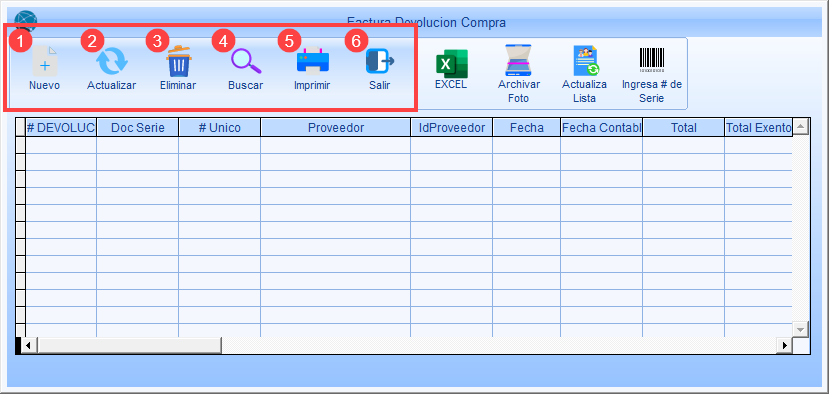The height and width of the screenshot is (394, 829).
Task: Open search with the Buscar magnifier
Action: pos(246,61)
